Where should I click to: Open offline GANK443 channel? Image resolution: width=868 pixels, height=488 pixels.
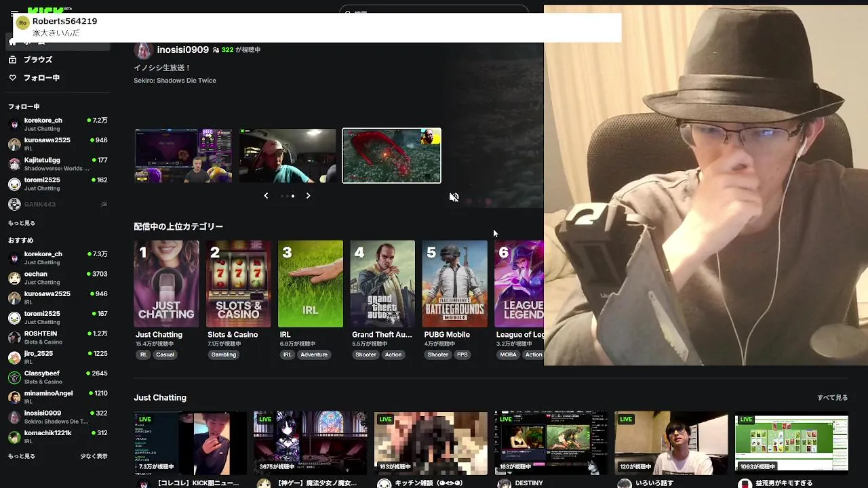click(x=58, y=204)
